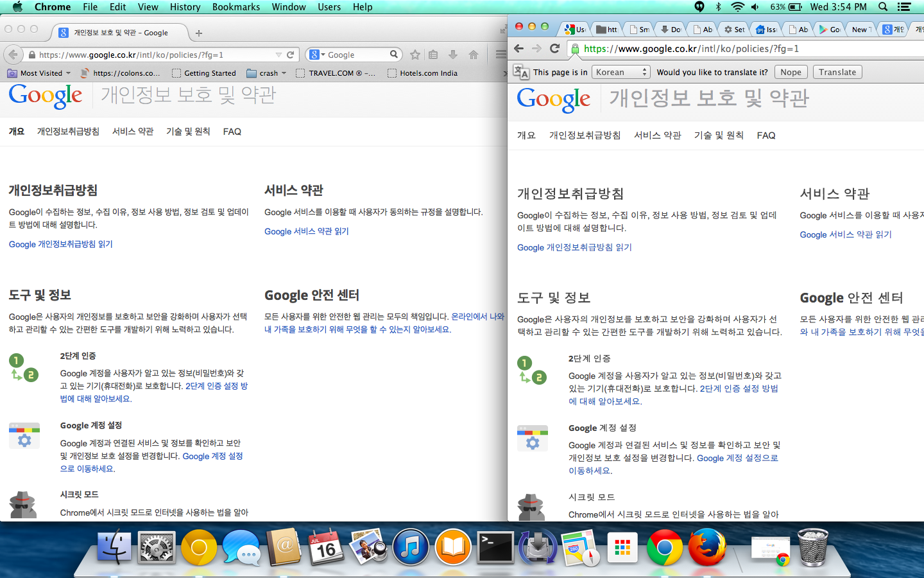View site info via Chrome green padlock
The image size is (924, 578).
[x=576, y=49]
